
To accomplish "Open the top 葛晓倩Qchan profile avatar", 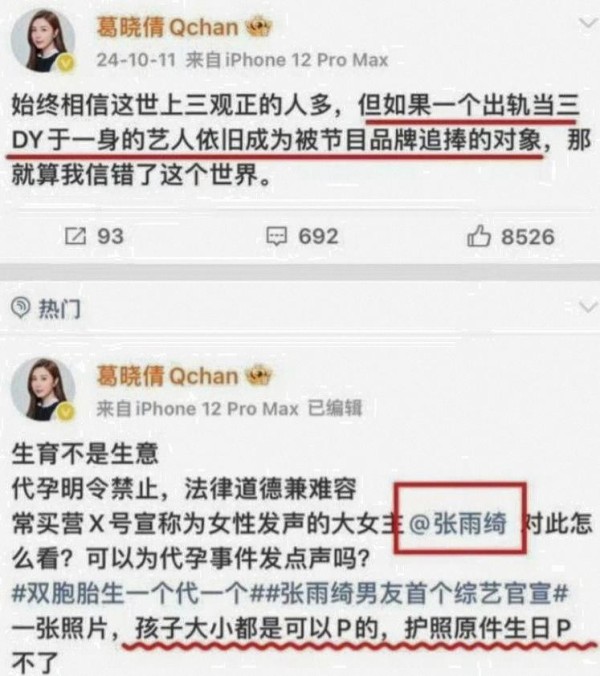I will (x=43, y=41).
